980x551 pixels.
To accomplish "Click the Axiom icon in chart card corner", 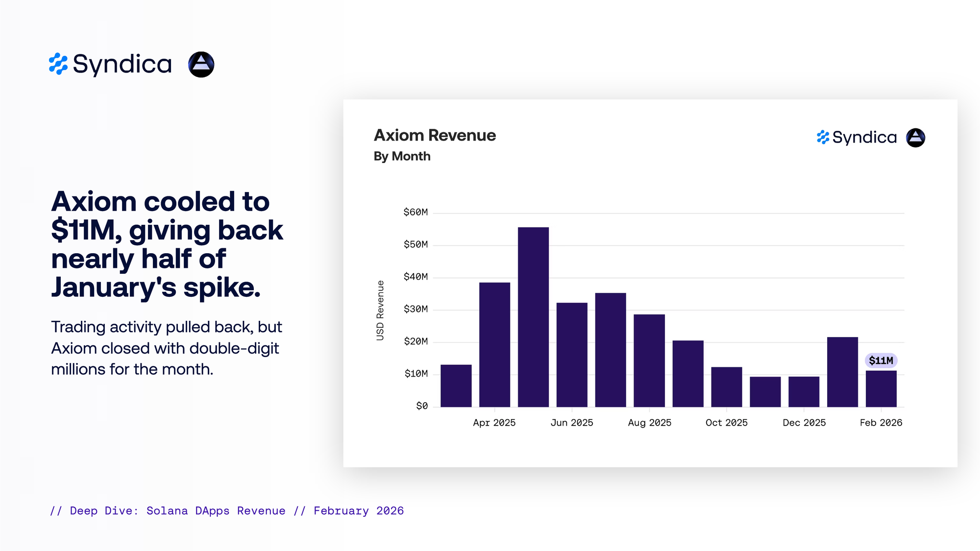I will tap(915, 138).
